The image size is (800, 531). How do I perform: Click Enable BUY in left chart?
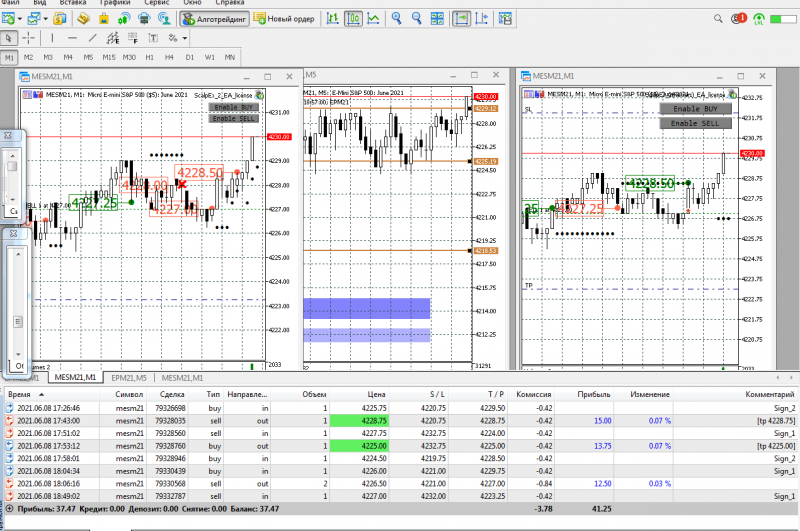[x=234, y=107]
